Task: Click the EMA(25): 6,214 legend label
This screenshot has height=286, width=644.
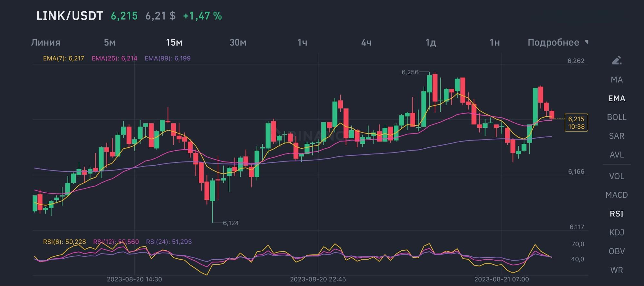Action: 114,58
